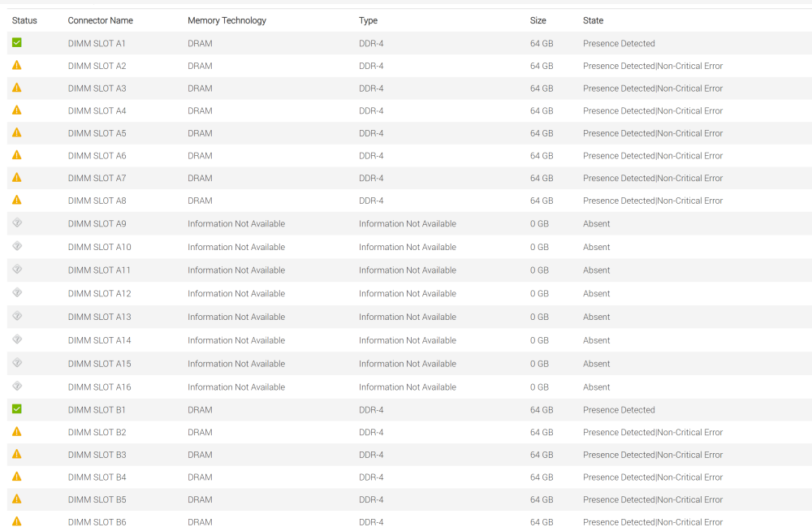Click Memory Technology Information Not Available for A13
Image resolution: width=812 pixels, height=527 pixels.
coord(236,317)
